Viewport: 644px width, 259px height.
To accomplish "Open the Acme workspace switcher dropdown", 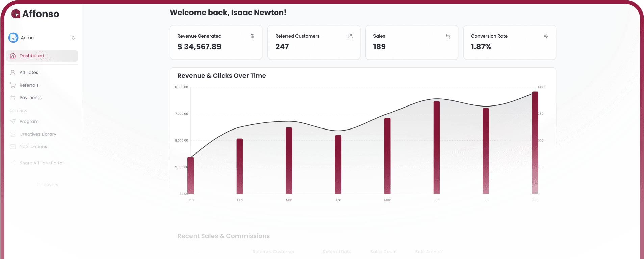I will pyautogui.click(x=73, y=38).
